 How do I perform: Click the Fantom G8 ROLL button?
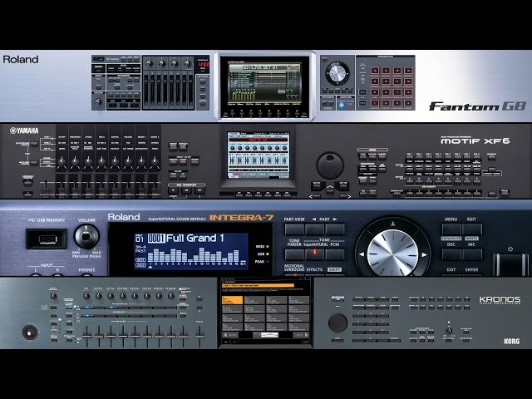pyautogui.click(x=362, y=92)
